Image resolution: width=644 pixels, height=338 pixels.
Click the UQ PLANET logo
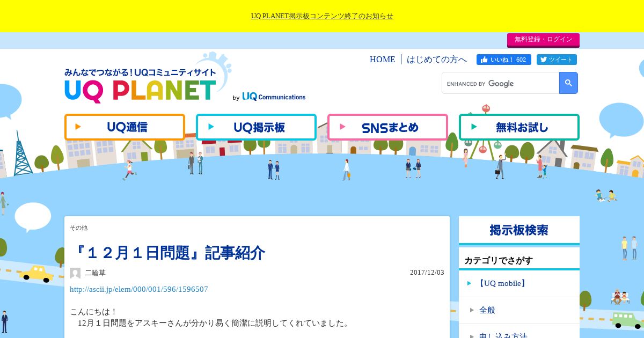pos(141,86)
